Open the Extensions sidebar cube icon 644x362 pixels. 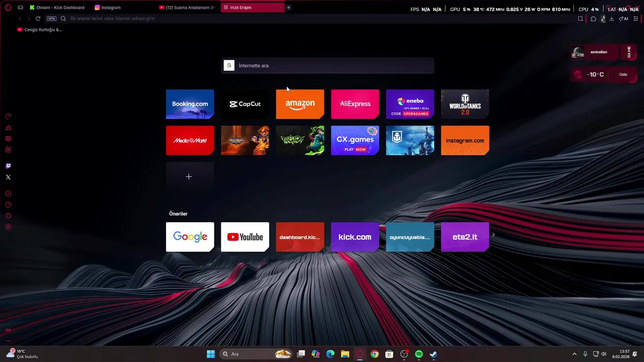point(8,216)
